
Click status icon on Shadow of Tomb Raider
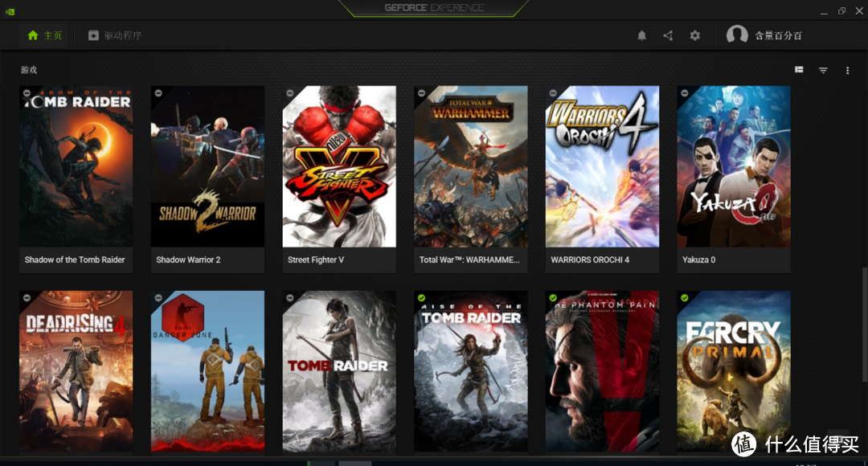coord(27,93)
